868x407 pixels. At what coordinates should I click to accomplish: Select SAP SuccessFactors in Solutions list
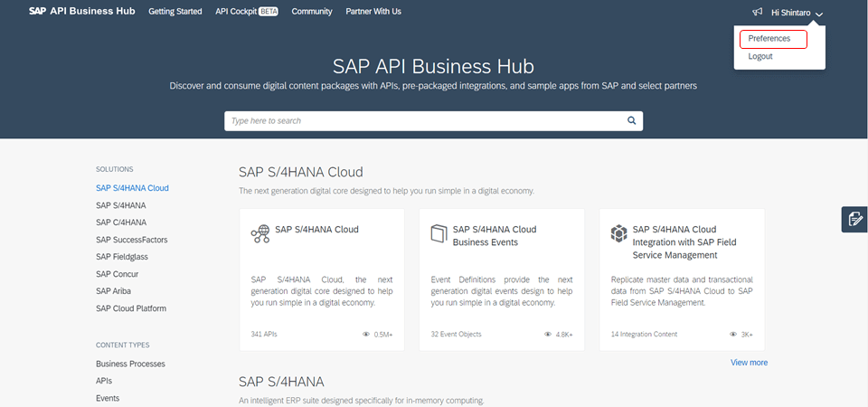[131, 240]
